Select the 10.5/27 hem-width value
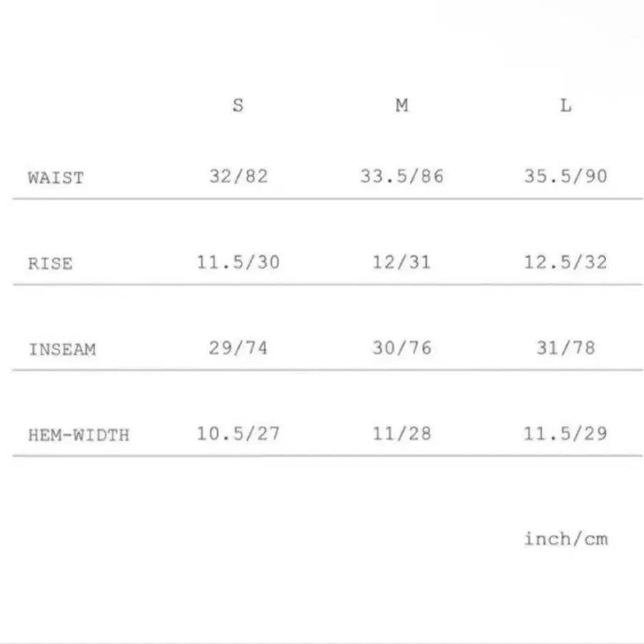This screenshot has height=644, width=644. [238, 434]
